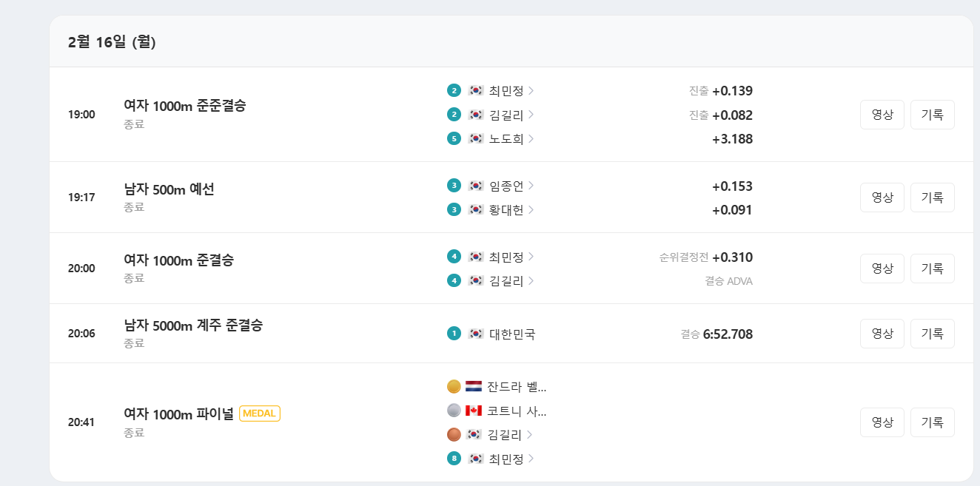The height and width of the screenshot is (486, 980).
Task: Click the rank badge 5 beside 노도희
Action: click(x=454, y=138)
